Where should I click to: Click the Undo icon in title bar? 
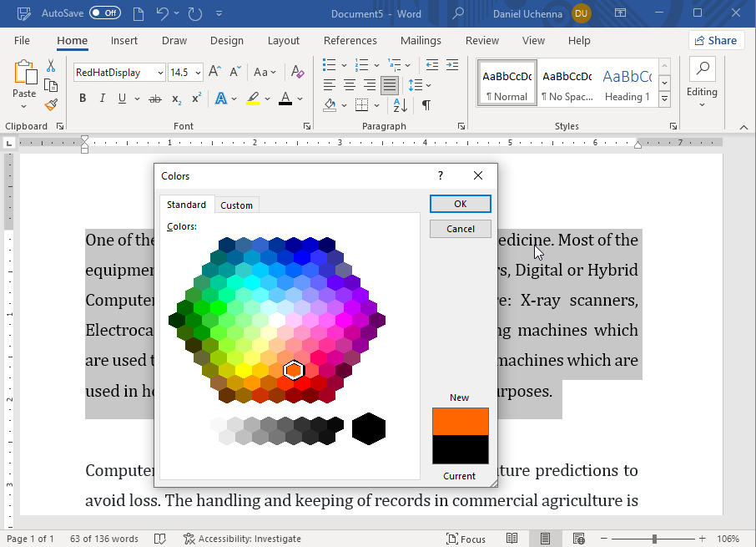pyautogui.click(x=163, y=13)
